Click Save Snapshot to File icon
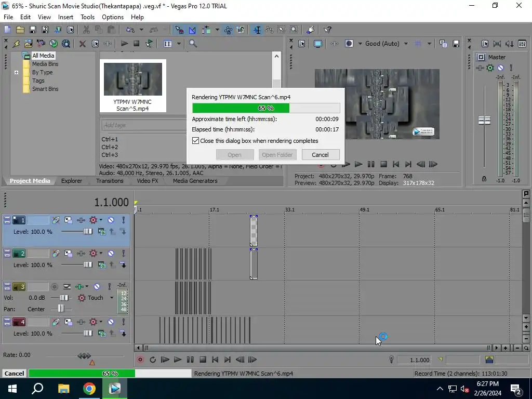532x399 pixels. [456, 44]
